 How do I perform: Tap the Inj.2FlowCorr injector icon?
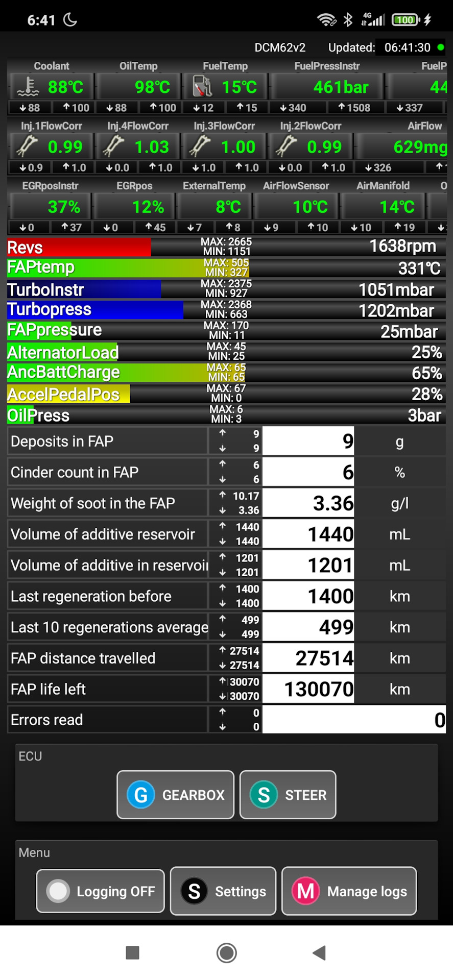tap(286, 146)
